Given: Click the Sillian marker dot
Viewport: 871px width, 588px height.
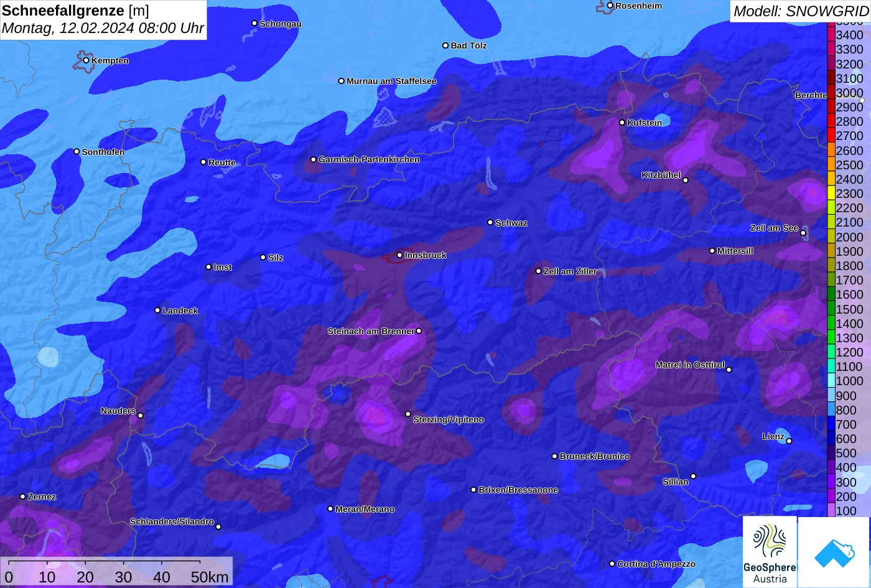Looking at the screenshot, I should tap(693, 477).
